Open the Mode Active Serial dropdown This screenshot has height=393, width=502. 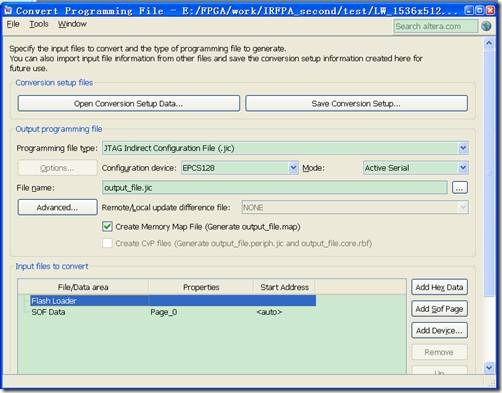[463, 168]
